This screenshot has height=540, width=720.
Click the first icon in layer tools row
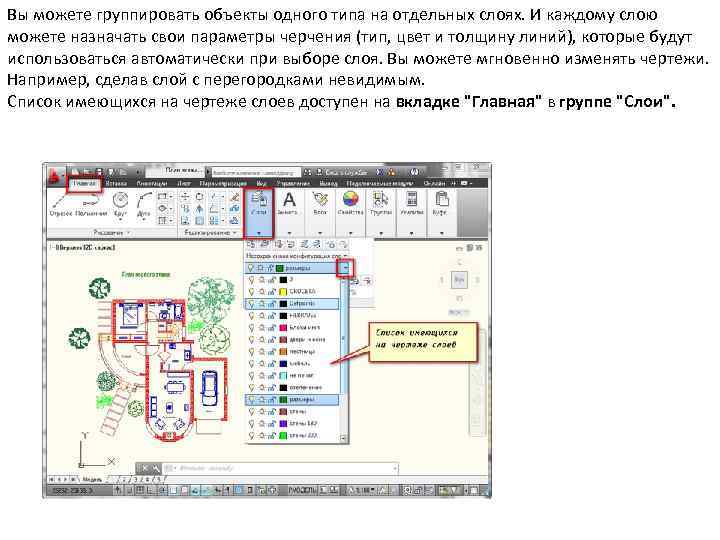251,244
